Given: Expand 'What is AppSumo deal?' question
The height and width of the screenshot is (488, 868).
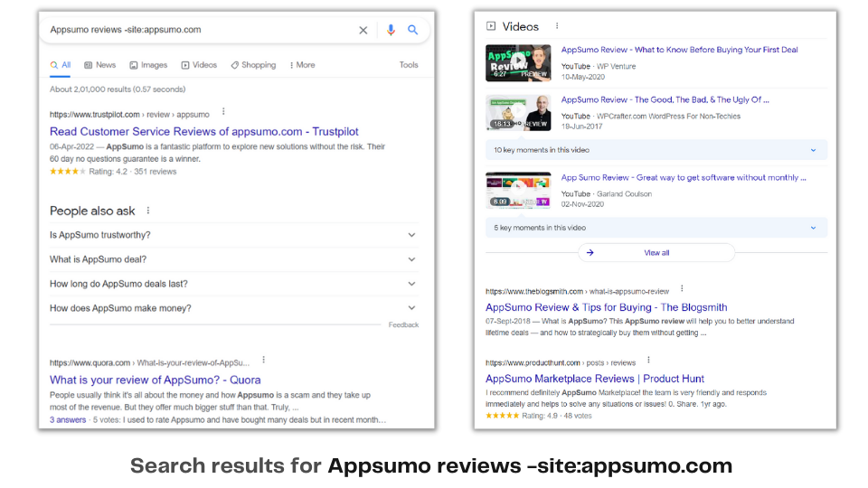Looking at the screenshot, I should pos(233,259).
